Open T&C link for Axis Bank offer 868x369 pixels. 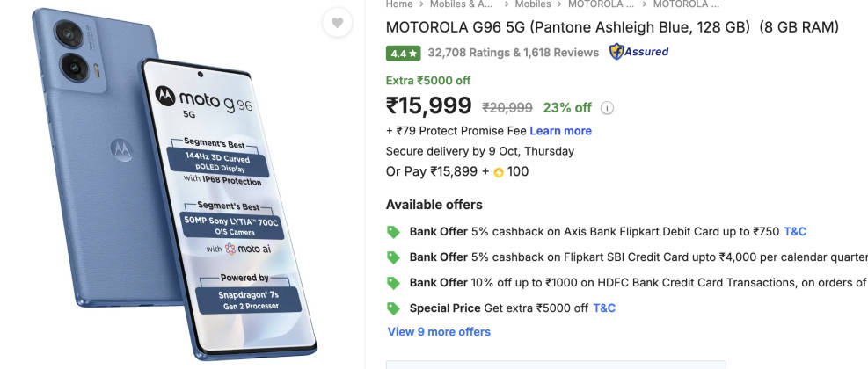pos(794,232)
